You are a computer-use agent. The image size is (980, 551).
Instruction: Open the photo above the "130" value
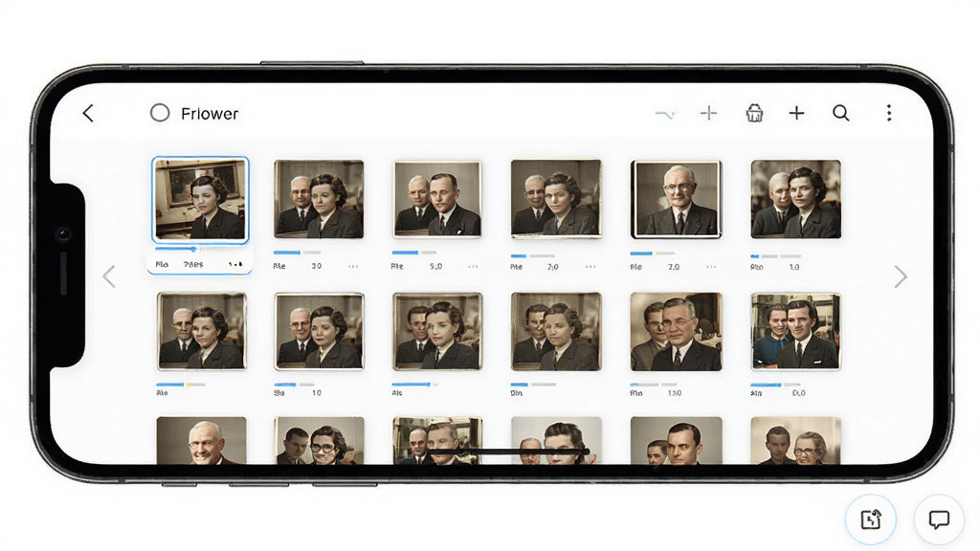coord(677,331)
